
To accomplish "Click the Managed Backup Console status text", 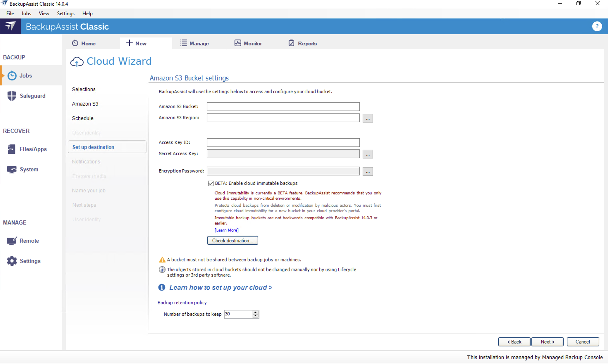I will (x=535, y=357).
